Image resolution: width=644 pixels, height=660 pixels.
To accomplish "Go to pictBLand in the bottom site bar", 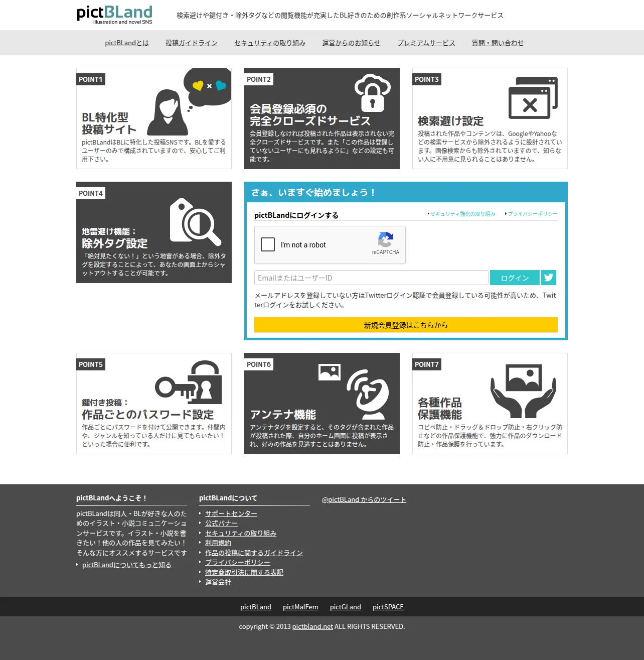I will 256,607.
